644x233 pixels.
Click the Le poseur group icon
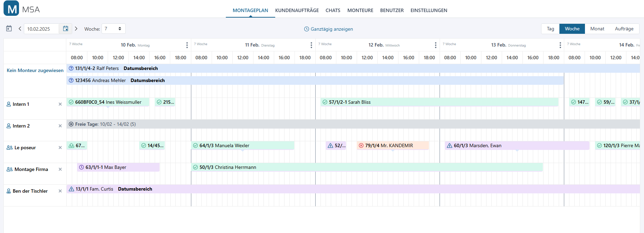click(x=10, y=148)
